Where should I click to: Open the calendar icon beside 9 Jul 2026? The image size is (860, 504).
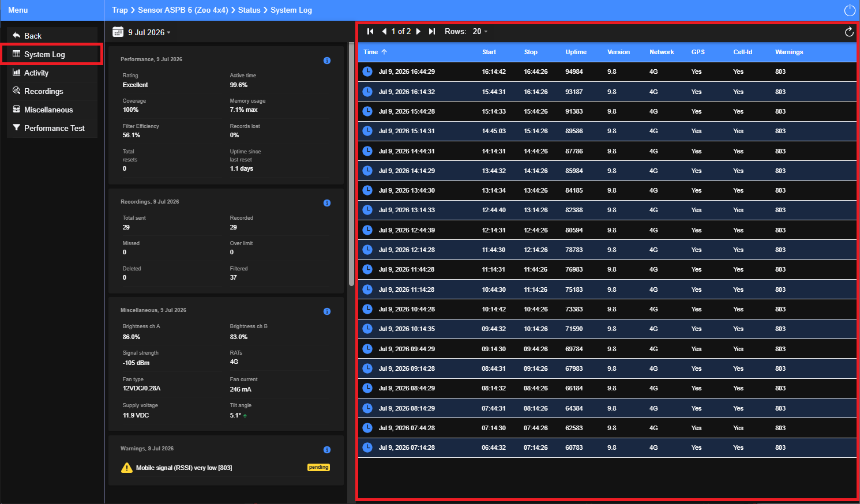pos(118,32)
